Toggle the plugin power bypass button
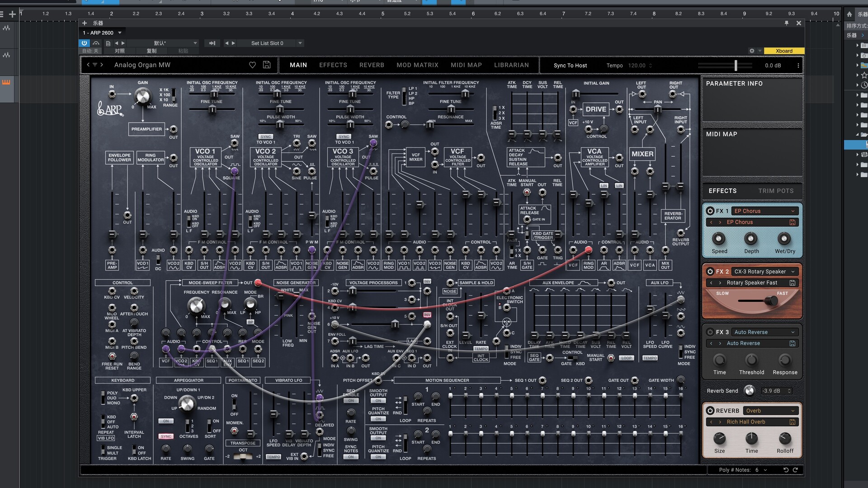Viewport: 868px width, 488px height. point(84,43)
